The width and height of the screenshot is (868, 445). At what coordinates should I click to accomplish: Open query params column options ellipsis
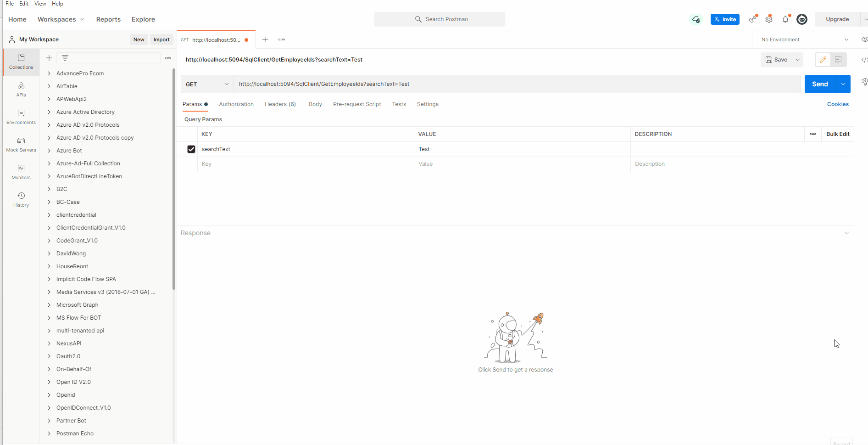click(x=813, y=134)
